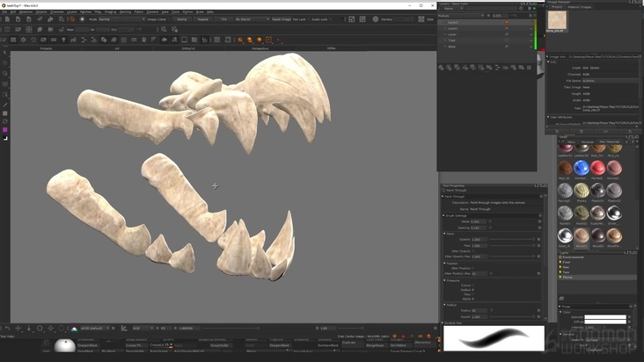Viewport: 644px width, 362px height.
Task: Click the black and white swap colors icon
Action: pyautogui.click(x=5, y=138)
